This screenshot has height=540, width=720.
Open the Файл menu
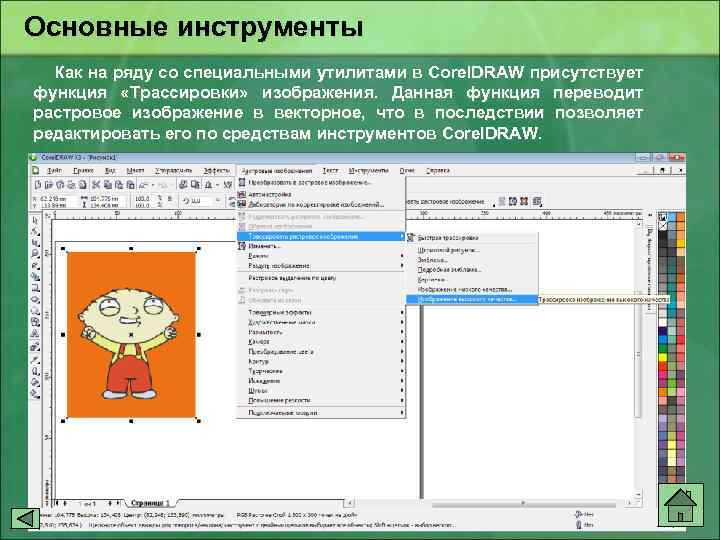(54, 170)
